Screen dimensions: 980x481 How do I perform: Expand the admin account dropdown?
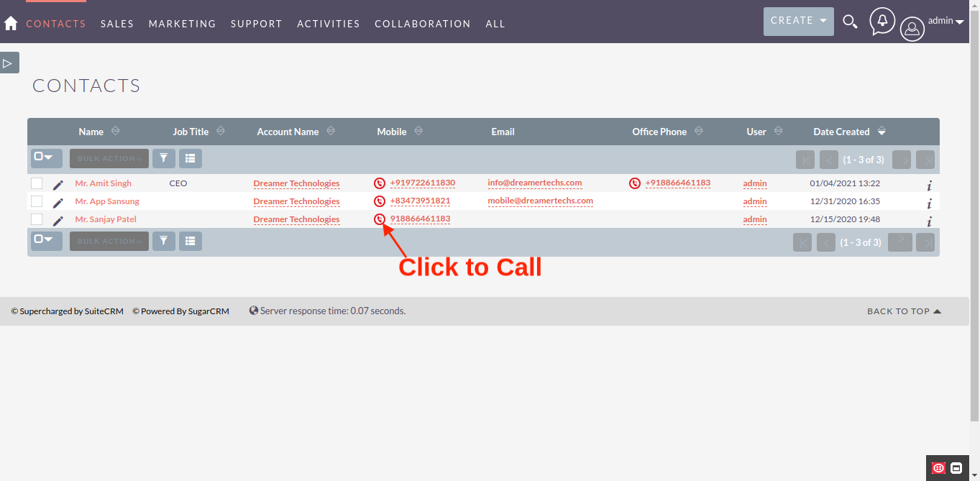[x=945, y=20]
